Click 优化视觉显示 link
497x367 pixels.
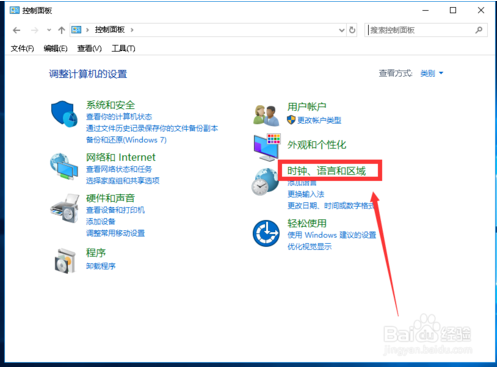point(310,247)
